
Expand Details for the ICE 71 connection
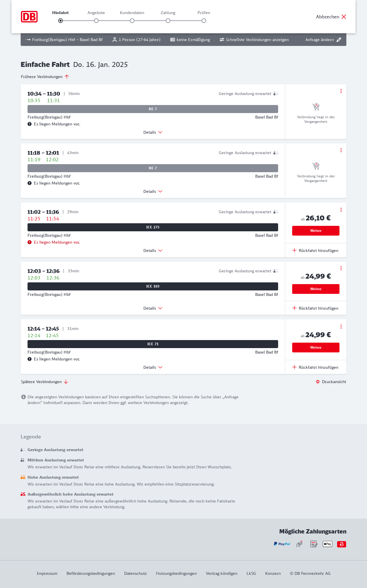(x=153, y=367)
